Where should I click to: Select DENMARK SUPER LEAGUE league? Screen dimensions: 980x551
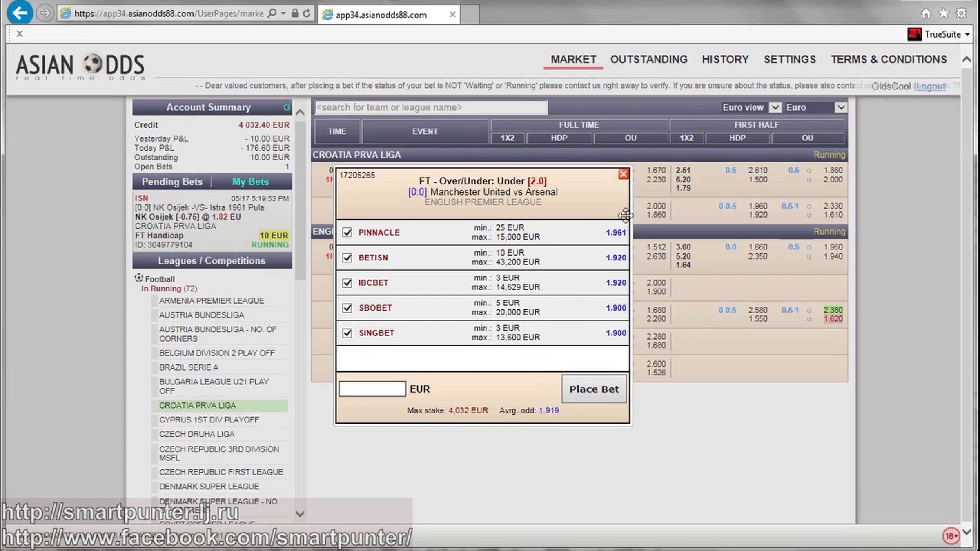coord(209,487)
